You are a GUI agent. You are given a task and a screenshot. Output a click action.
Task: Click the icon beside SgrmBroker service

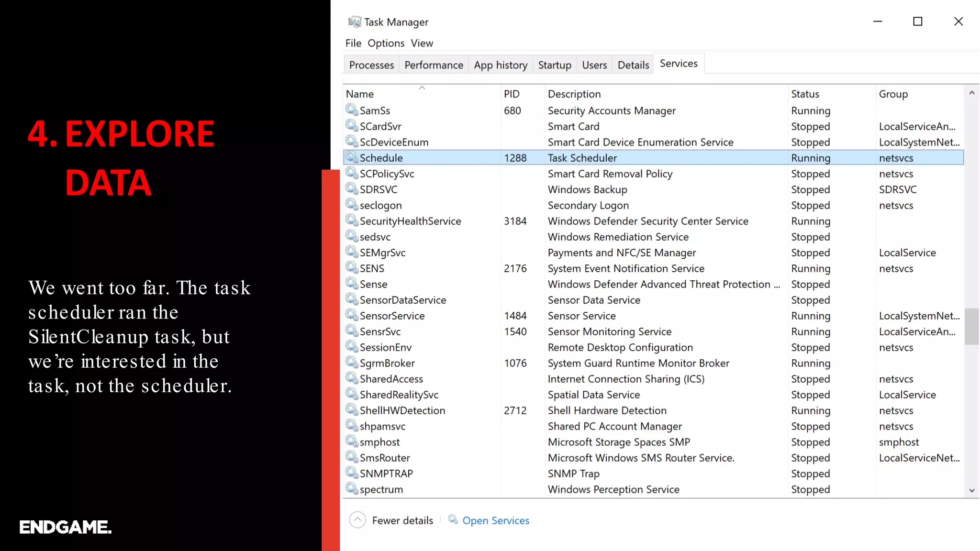pos(352,363)
